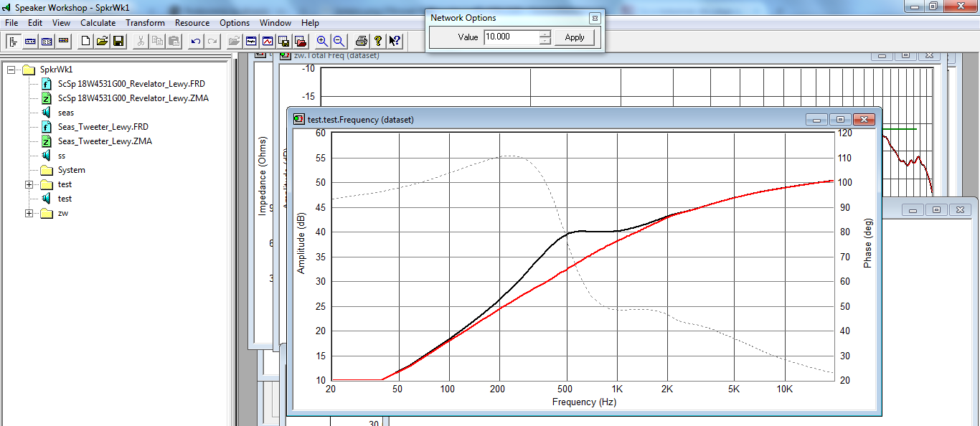Open the Resource menu

[192, 23]
